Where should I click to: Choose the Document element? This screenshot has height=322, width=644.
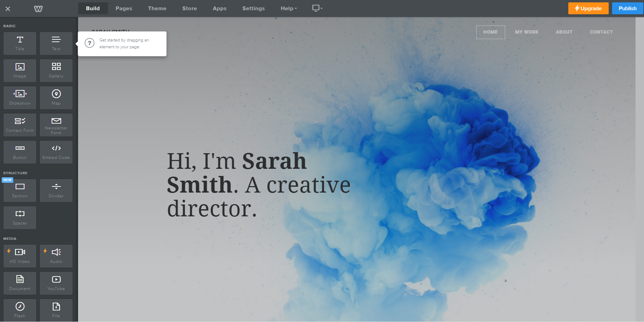(x=20, y=283)
